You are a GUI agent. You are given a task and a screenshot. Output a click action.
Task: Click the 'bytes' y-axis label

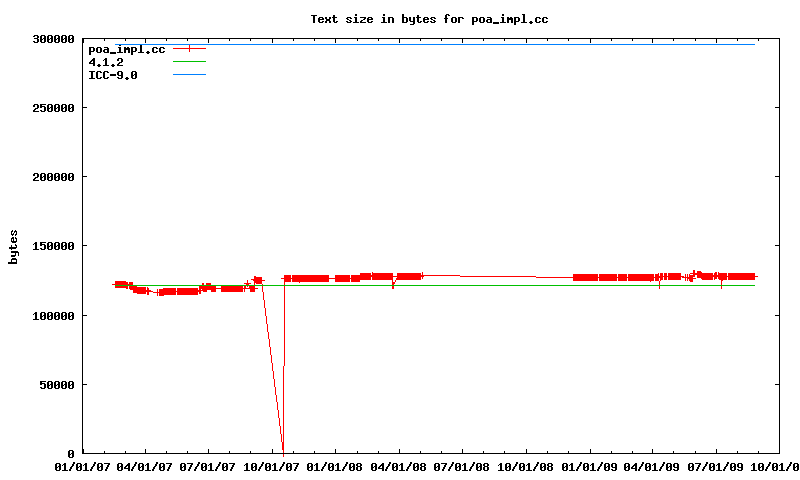13,246
